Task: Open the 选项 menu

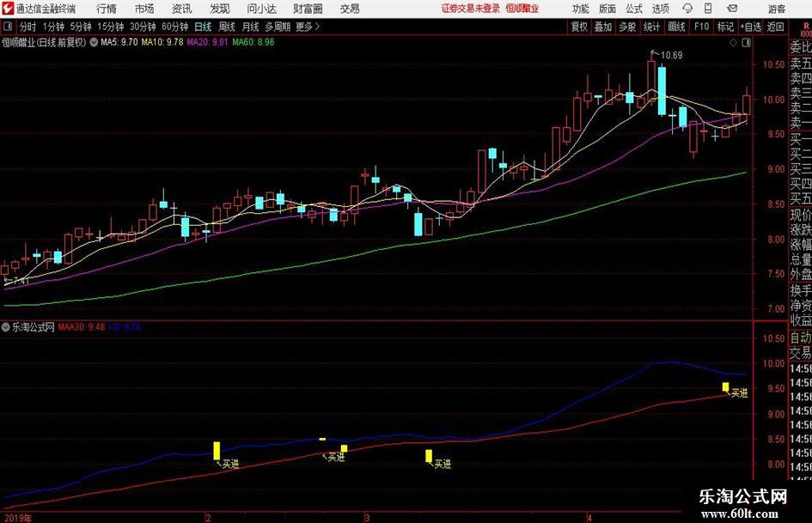Action: point(660,9)
